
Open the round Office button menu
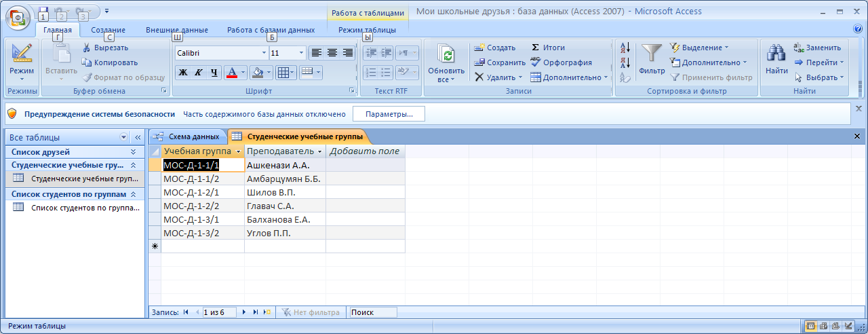point(18,16)
